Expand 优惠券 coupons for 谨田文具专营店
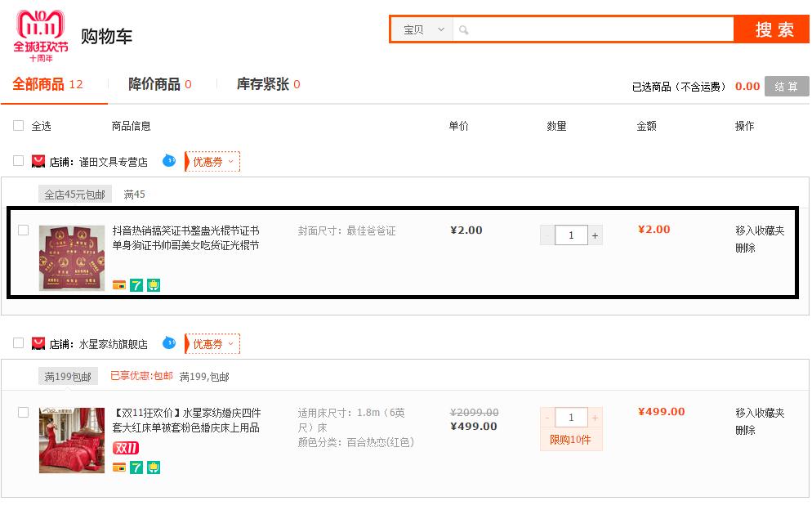The image size is (812, 510). tap(212, 162)
